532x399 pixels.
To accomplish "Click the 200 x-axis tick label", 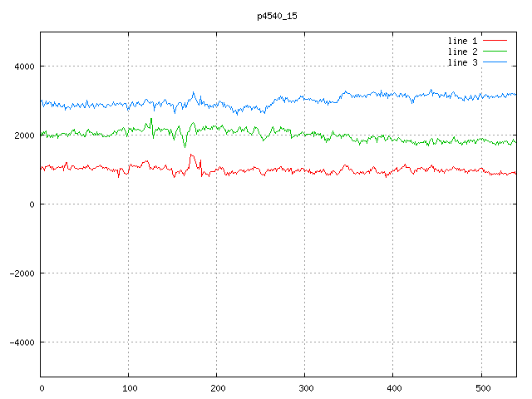I will pyautogui.click(x=217, y=387).
